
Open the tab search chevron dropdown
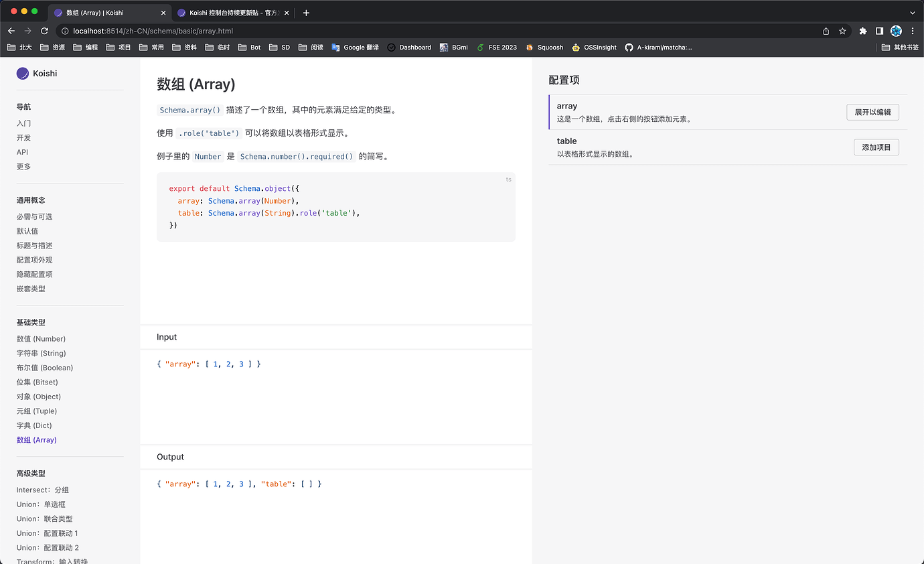point(912,13)
